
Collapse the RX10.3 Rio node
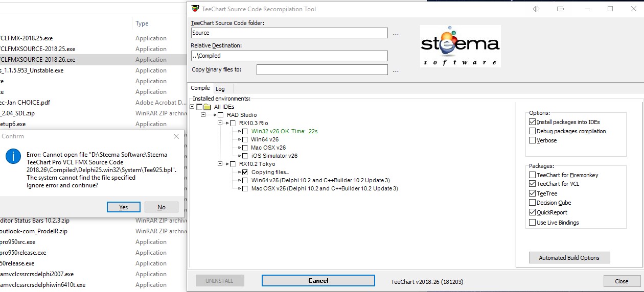coord(220,123)
